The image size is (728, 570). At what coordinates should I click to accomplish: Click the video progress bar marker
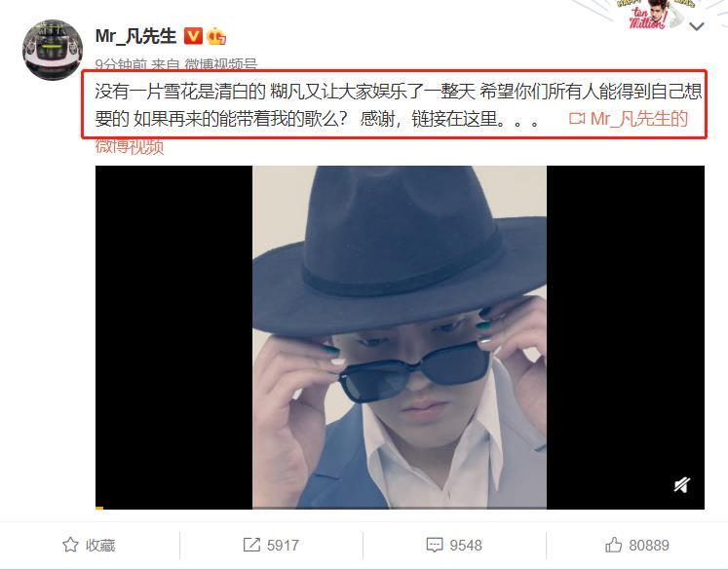pos(98,508)
